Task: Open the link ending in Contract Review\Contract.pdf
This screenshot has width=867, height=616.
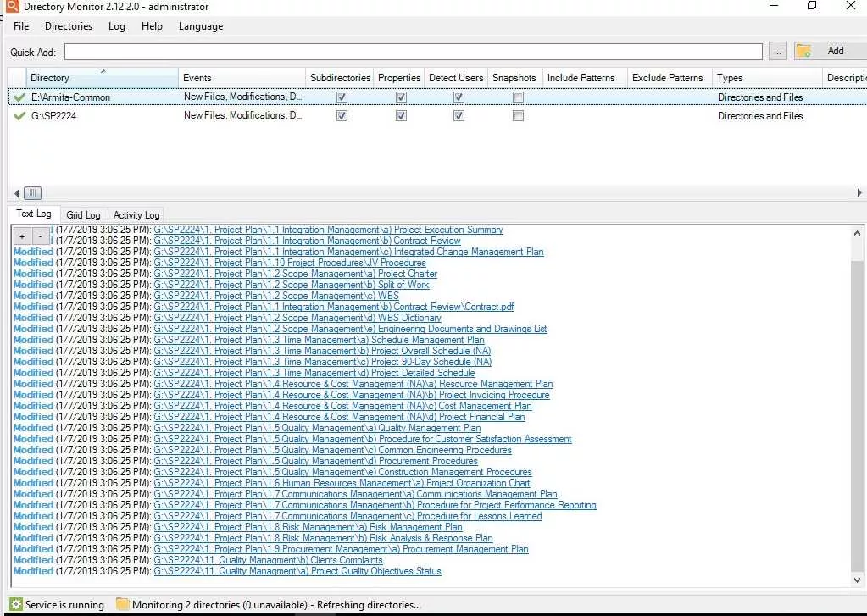Action: 334,307
